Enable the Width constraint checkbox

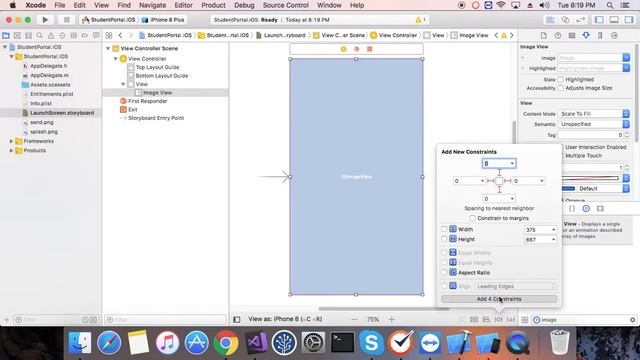click(444, 229)
